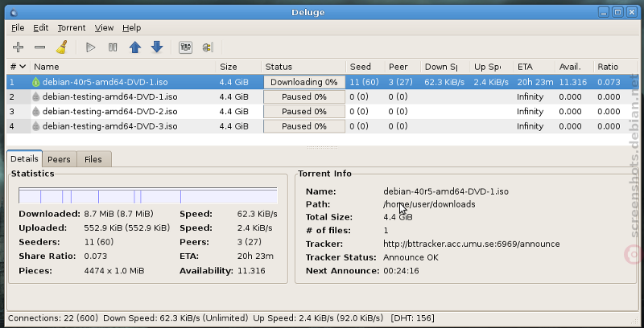This screenshot has width=644, height=328.
Task: Sort by the Size column header
Action: pos(238,67)
